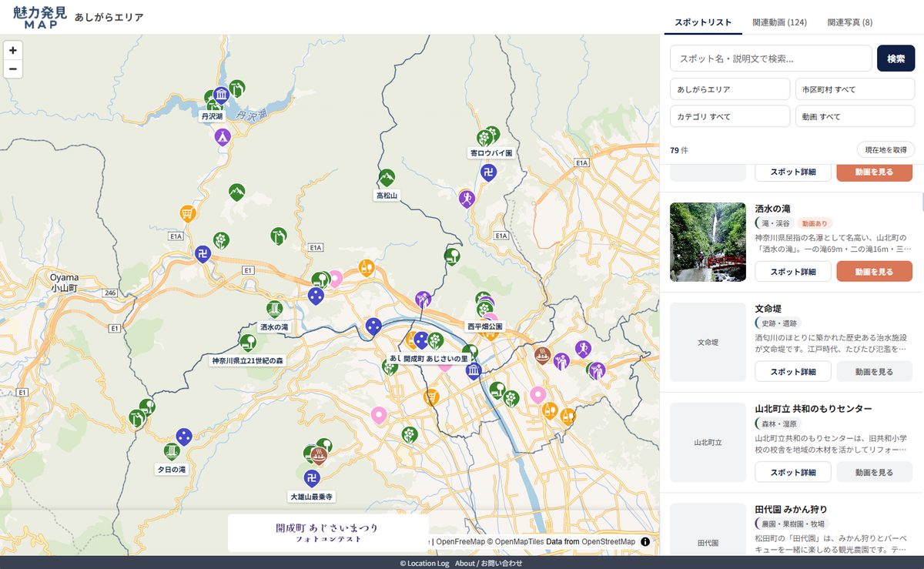The image size is (924, 569).
Task: Click 動画を見る for 酒水の滝
Action: click(875, 272)
